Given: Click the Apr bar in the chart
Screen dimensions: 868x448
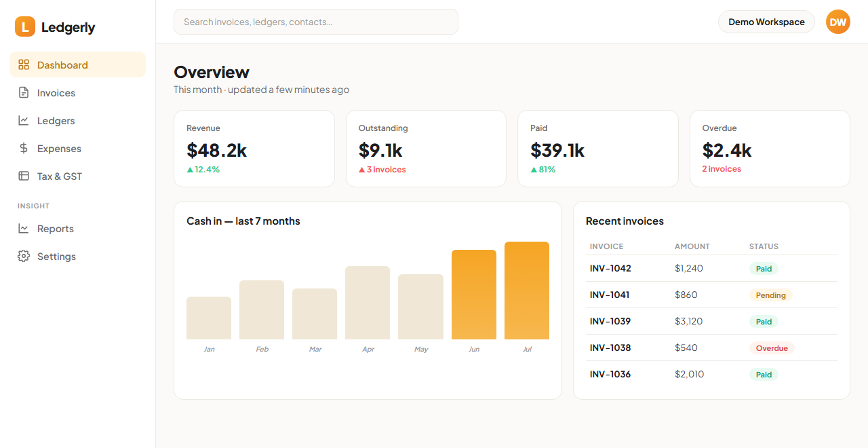Looking at the screenshot, I should pyautogui.click(x=368, y=303).
